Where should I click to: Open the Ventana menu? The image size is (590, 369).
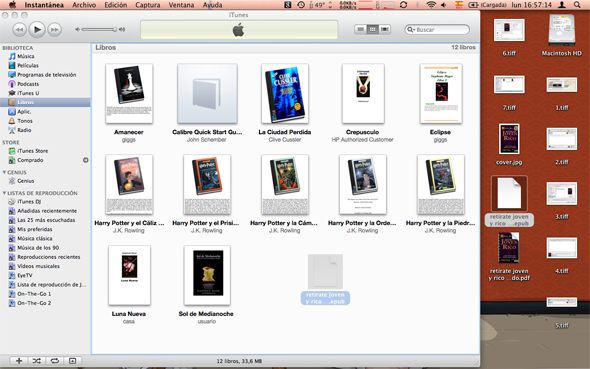coord(181,5)
